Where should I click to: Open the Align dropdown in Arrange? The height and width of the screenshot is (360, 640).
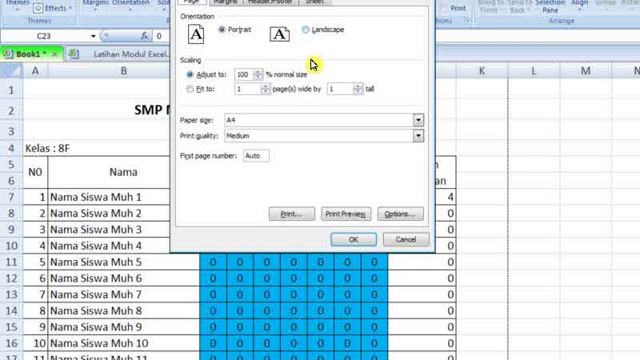coord(580,4)
